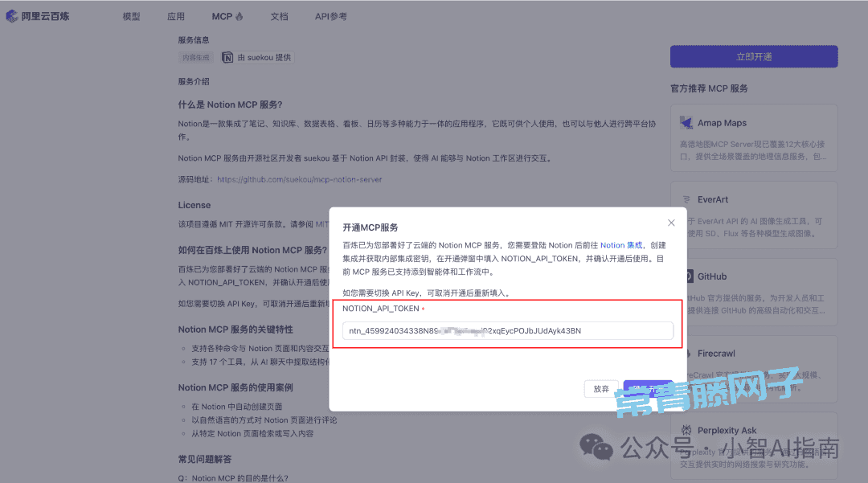Open the github.com/suekou/mcp-notion-server source link
The height and width of the screenshot is (483, 868).
300,179
